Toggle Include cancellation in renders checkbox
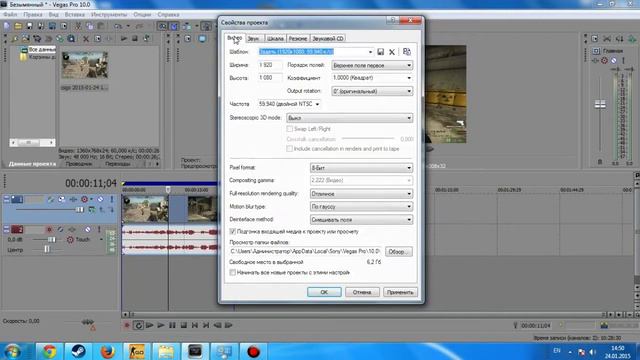Image resolution: width=640 pixels, height=360 pixels. tap(289, 149)
